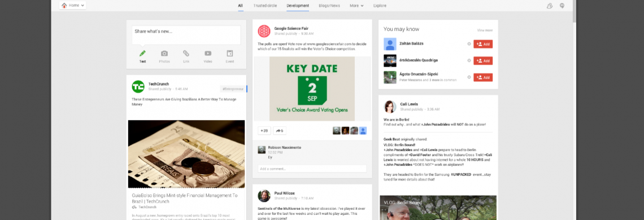Open the Cali Lewis name link
The width and height of the screenshot is (644, 220).
pos(410,104)
